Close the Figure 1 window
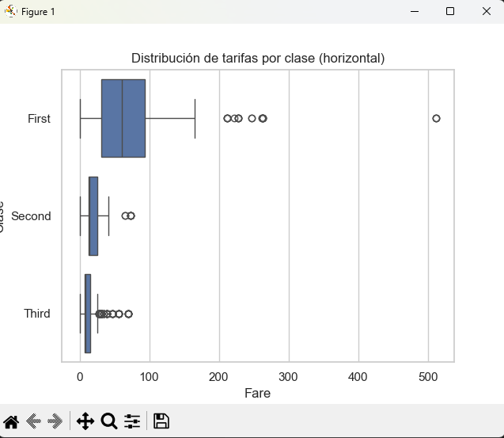Viewport: 504px width, 438px height. (x=486, y=11)
